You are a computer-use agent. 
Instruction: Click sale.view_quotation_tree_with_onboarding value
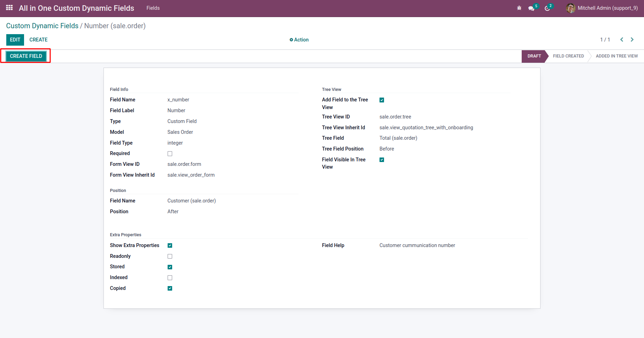tap(426, 128)
